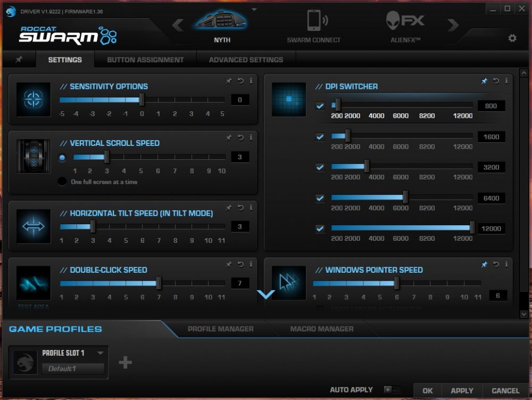
Task: Uncheck the 6400 DPI level checkbox
Action: [320, 198]
